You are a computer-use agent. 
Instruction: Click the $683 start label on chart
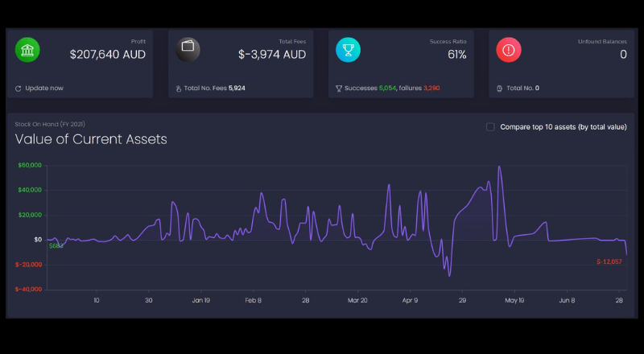pyautogui.click(x=56, y=246)
